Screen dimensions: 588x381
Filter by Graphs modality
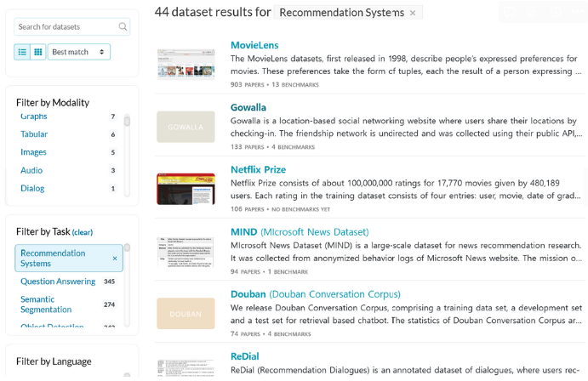coord(34,117)
